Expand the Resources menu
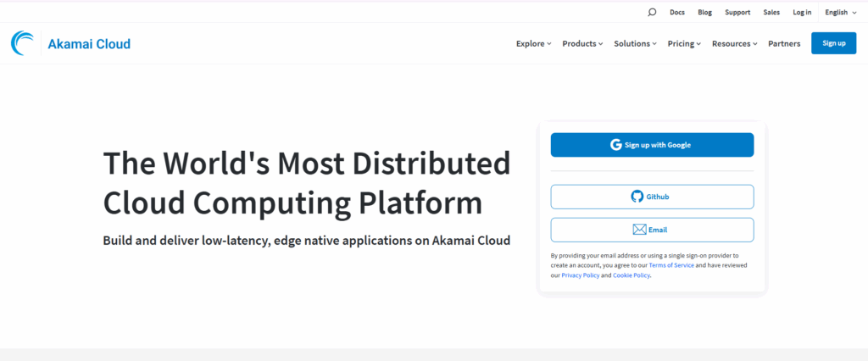This screenshot has width=868, height=361. [735, 44]
